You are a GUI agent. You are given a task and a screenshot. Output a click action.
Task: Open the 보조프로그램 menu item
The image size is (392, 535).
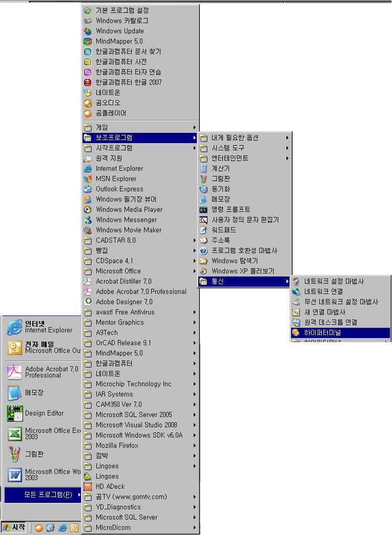(140, 138)
